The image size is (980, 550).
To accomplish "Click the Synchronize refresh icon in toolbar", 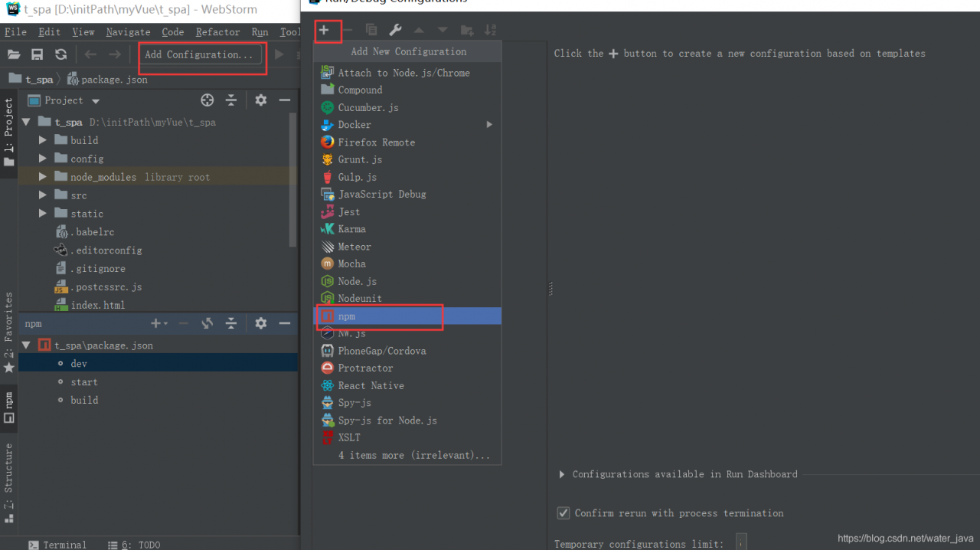I will tap(60, 54).
